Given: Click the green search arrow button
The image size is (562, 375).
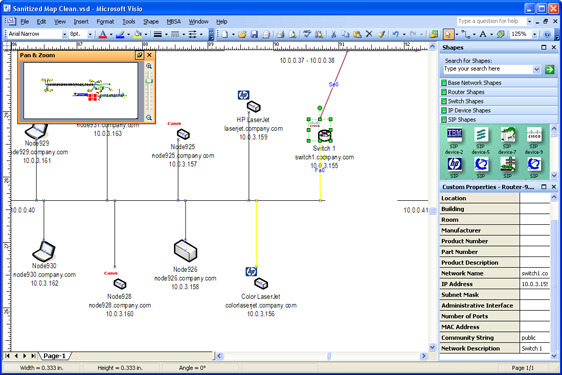Looking at the screenshot, I should pyautogui.click(x=549, y=70).
